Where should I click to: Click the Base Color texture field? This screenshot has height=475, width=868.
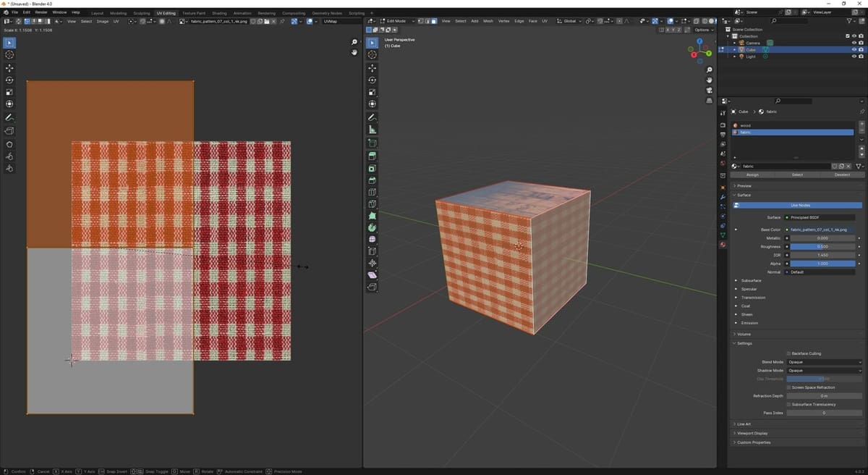tap(822, 230)
